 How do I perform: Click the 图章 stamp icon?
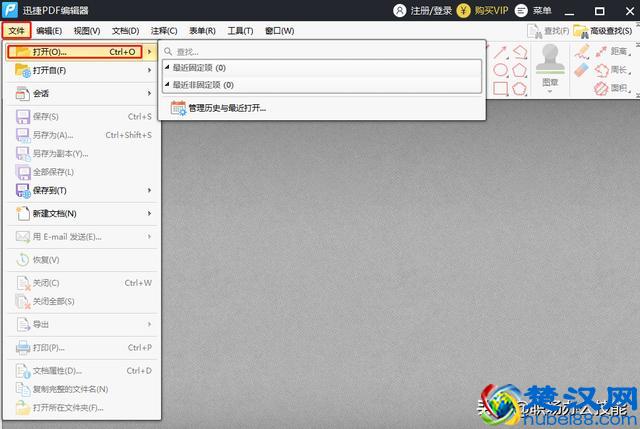point(550,60)
